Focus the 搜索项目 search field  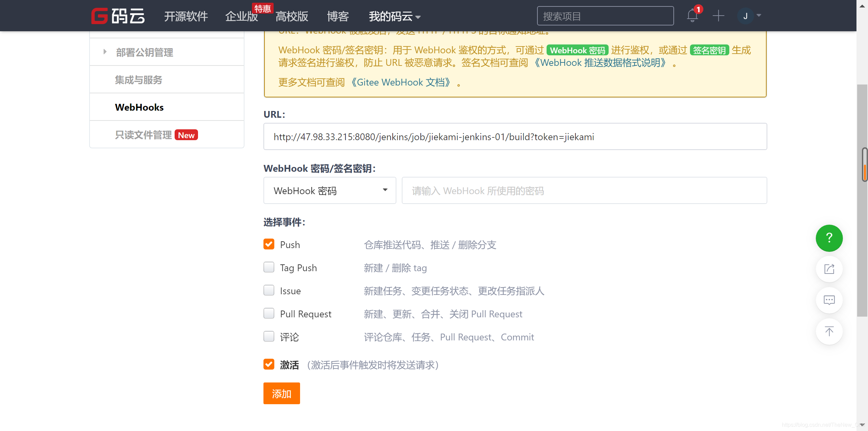click(605, 16)
